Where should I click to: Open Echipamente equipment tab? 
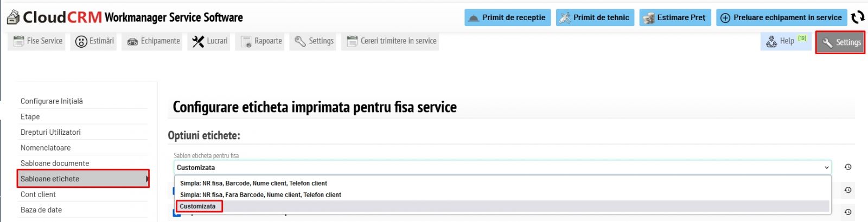click(x=154, y=41)
